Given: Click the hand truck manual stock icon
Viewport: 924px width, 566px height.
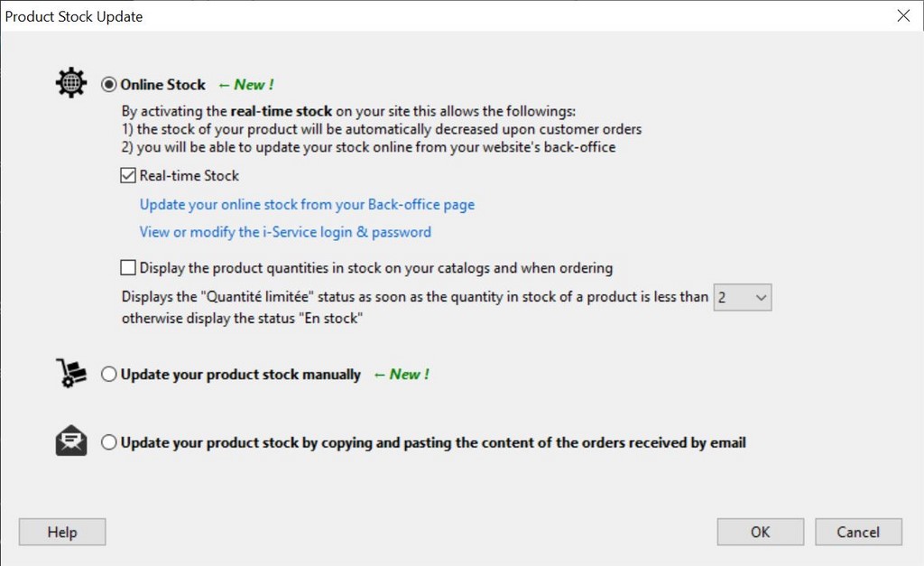Looking at the screenshot, I should tap(70, 374).
